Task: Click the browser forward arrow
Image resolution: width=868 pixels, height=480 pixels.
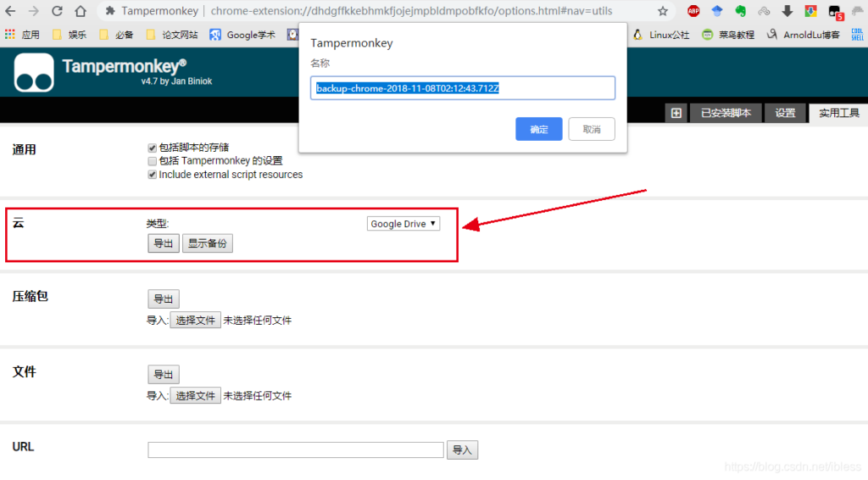Action: (x=34, y=11)
